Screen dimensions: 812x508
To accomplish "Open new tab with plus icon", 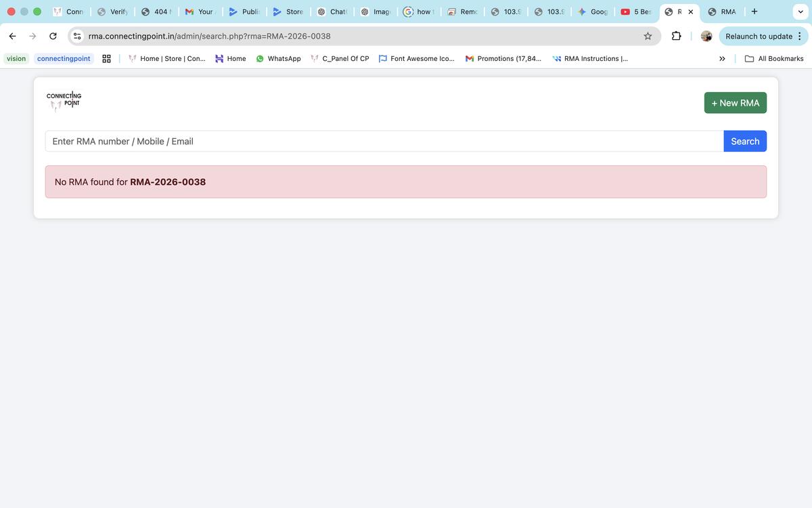I will (754, 12).
